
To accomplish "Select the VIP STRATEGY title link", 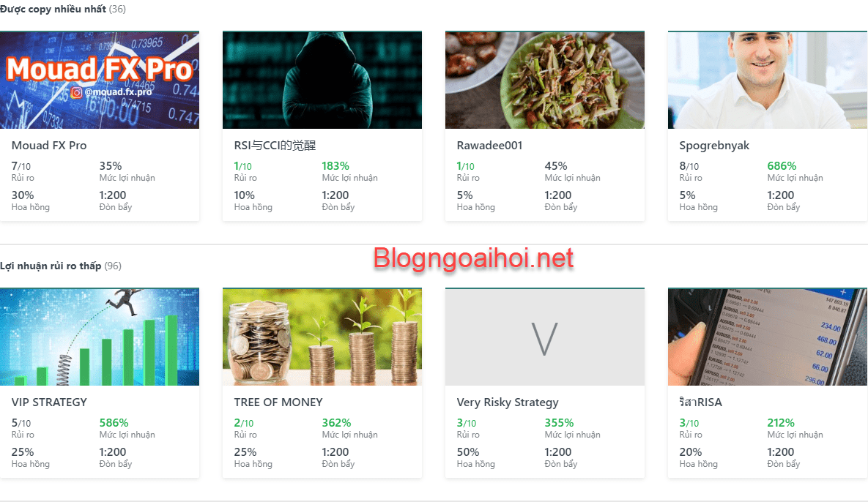I will (x=49, y=402).
